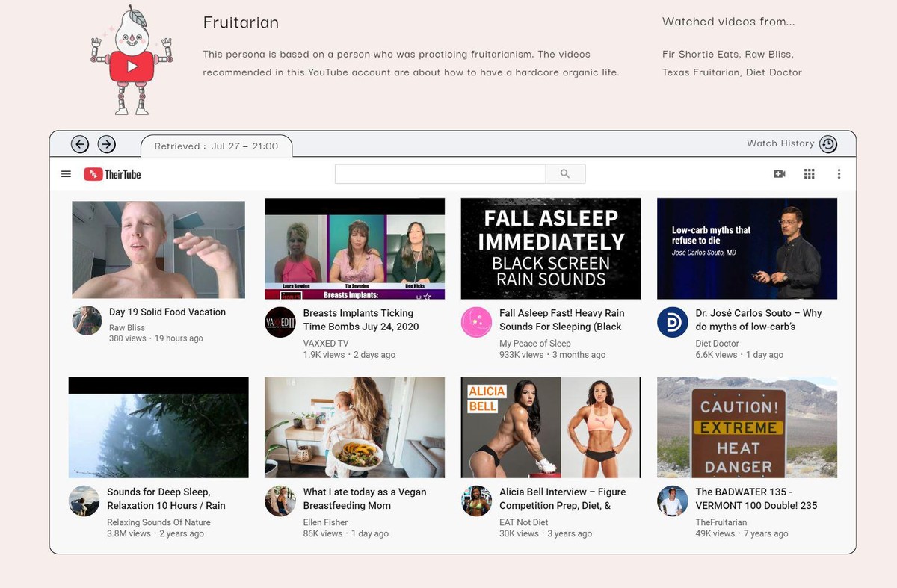Screen dimensions: 897x588
Task: Click the Raw Bliss channel name
Action: (127, 328)
